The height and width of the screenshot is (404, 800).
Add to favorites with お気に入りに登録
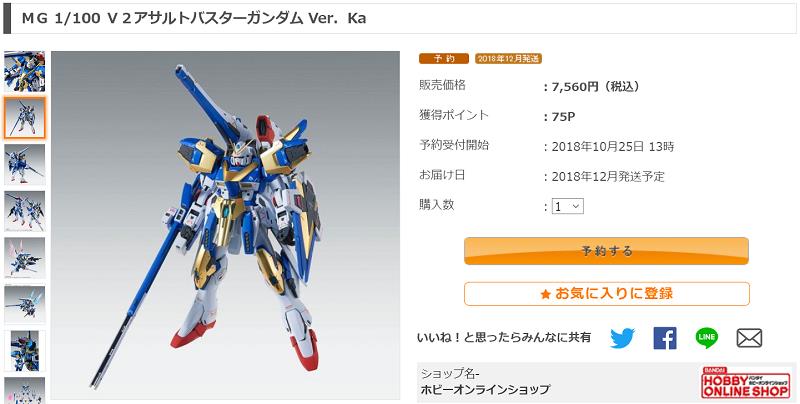[607, 294]
